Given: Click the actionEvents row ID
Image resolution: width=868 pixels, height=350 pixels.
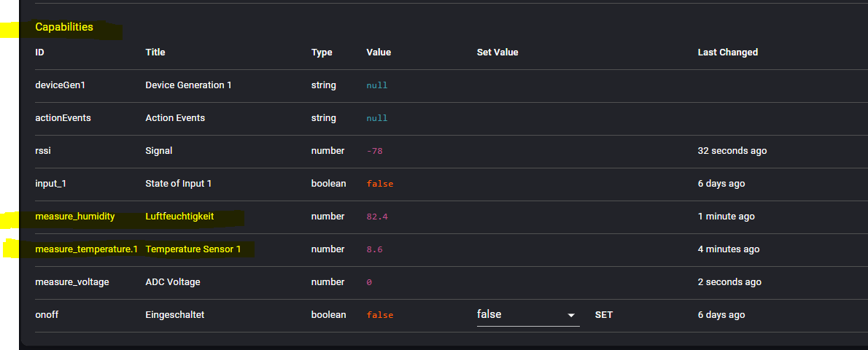Looking at the screenshot, I should tap(63, 118).
